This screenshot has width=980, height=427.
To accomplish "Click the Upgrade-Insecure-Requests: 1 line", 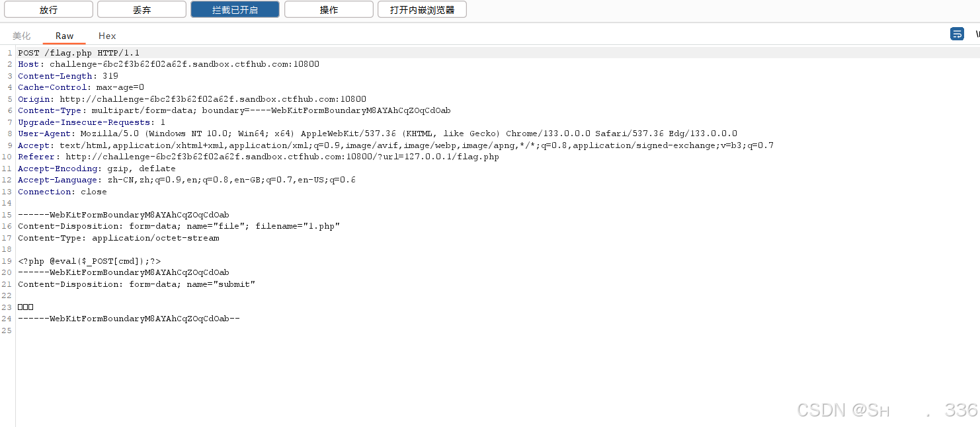I will [x=91, y=122].
